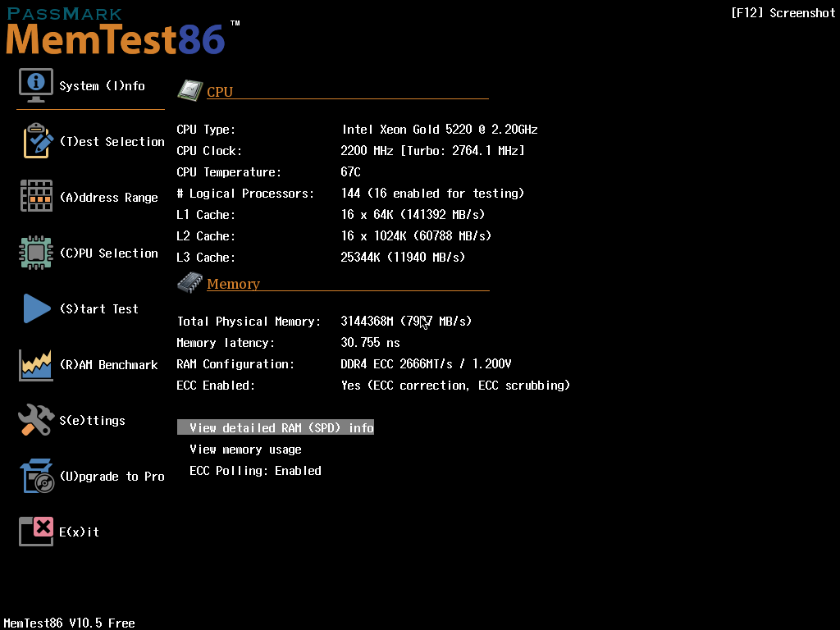Select the (S)tart Test label
The image size is (840, 630).
click(98, 309)
